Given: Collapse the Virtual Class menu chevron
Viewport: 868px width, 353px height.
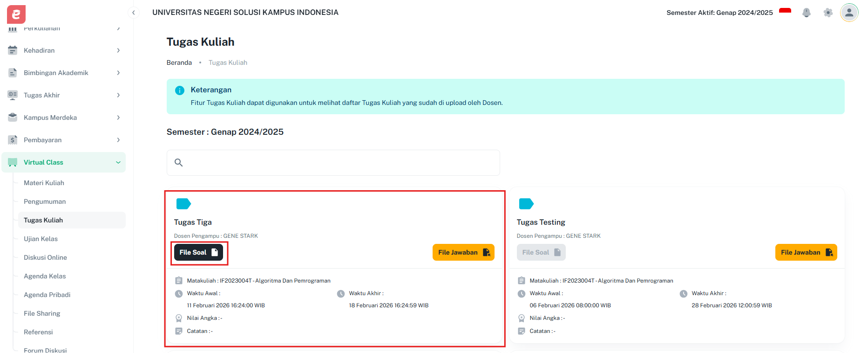Looking at the screenshot, I should point(118,162).
